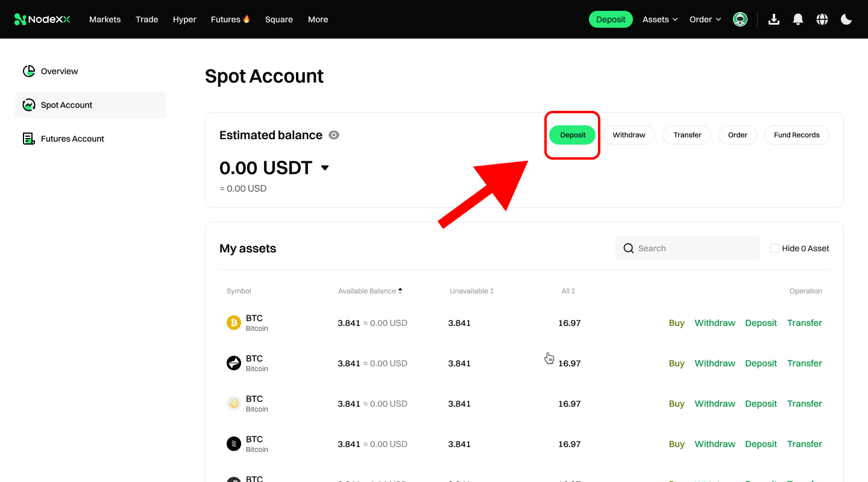Click the Fund Records button

[797, 135]
